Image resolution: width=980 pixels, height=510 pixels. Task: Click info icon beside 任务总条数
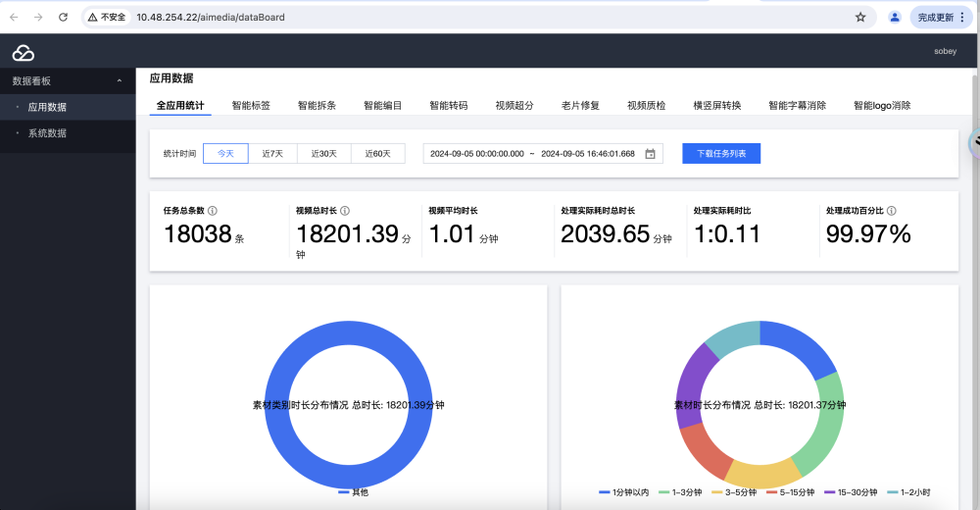click(x=213, y=211)
